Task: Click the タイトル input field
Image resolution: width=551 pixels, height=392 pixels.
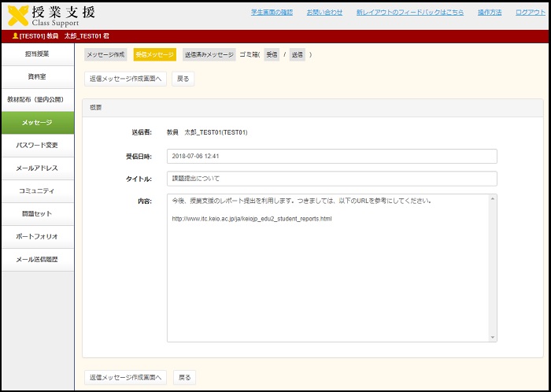Action: 331,179
